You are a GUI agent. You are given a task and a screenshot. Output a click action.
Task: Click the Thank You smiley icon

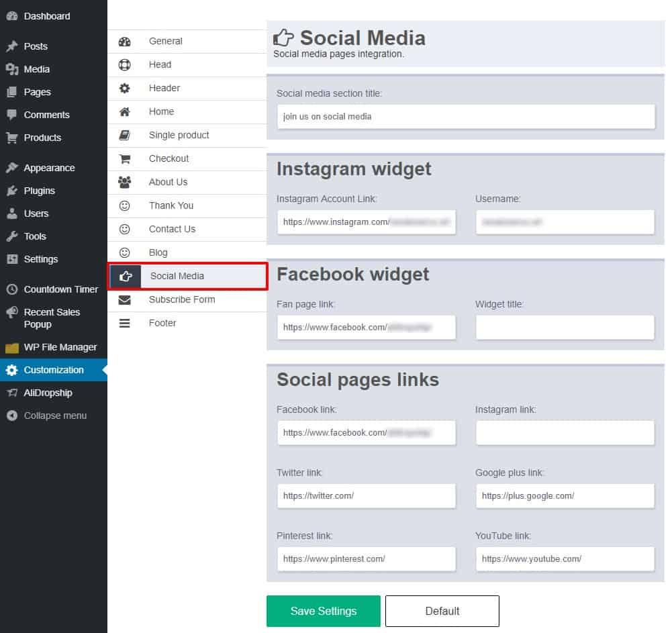tap(125, 205)
